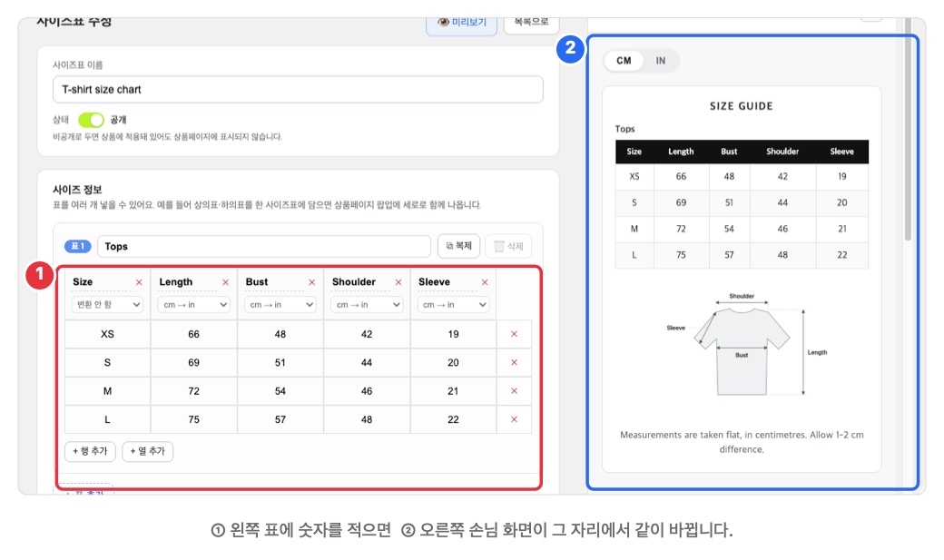The image size is (944, 560).
Task: Click the SIZE GUIDE heading in preview
Action: tap(741, 106)
